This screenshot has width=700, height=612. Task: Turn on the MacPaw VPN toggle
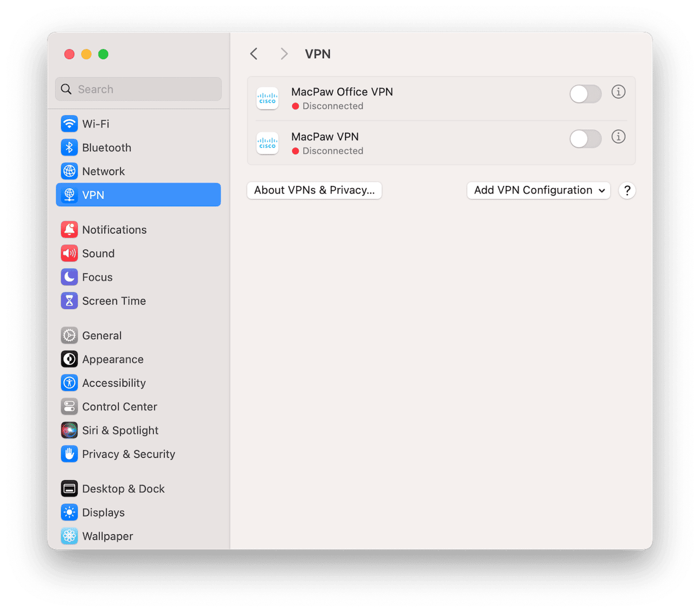tap(585, 139)
